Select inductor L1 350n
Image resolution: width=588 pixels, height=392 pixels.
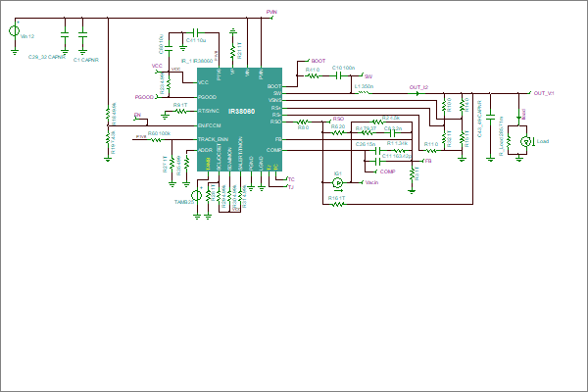(363, 92)
